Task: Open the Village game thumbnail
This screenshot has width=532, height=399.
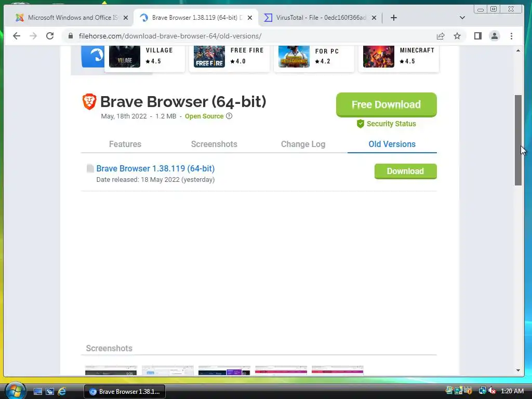Action: click(x=125, y=56)
